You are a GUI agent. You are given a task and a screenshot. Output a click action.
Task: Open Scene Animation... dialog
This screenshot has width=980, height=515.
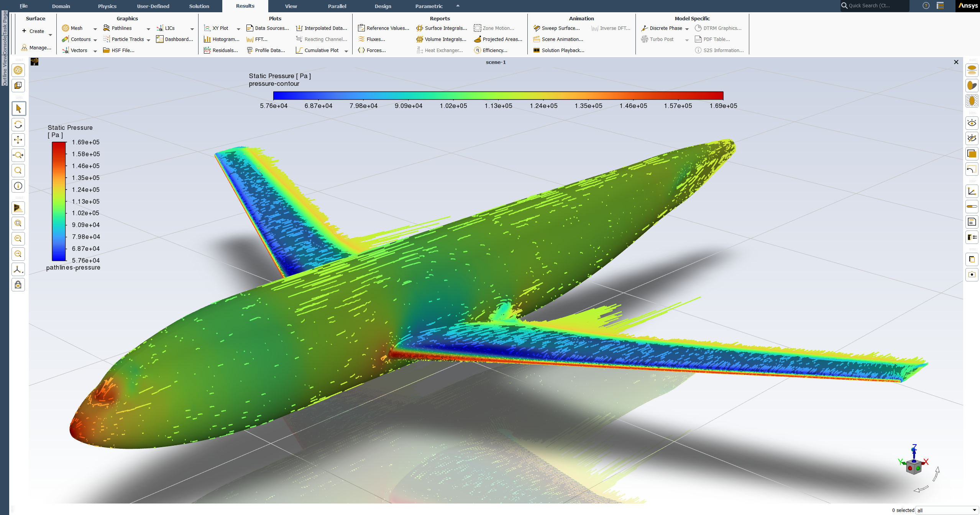(558, 39)
